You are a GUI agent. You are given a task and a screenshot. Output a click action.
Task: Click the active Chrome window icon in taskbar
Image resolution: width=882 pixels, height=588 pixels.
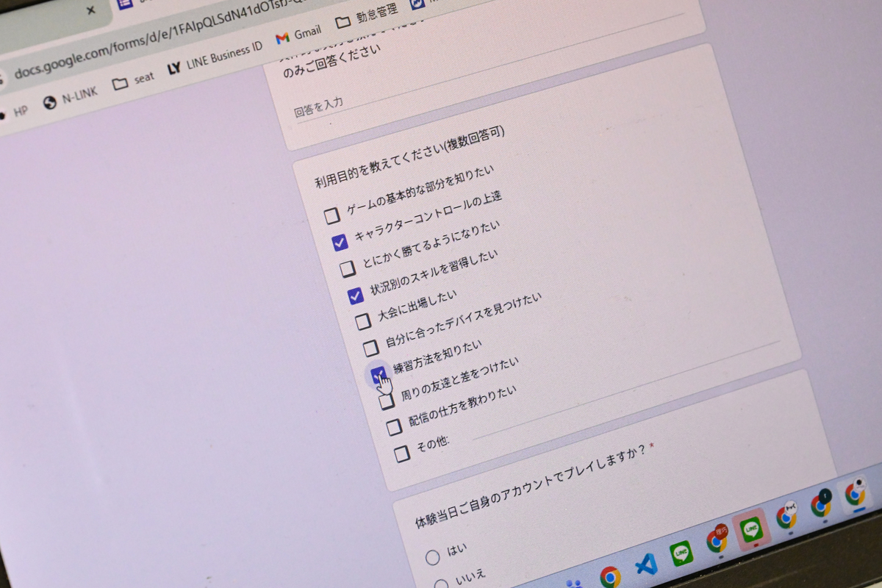point(854,494)
